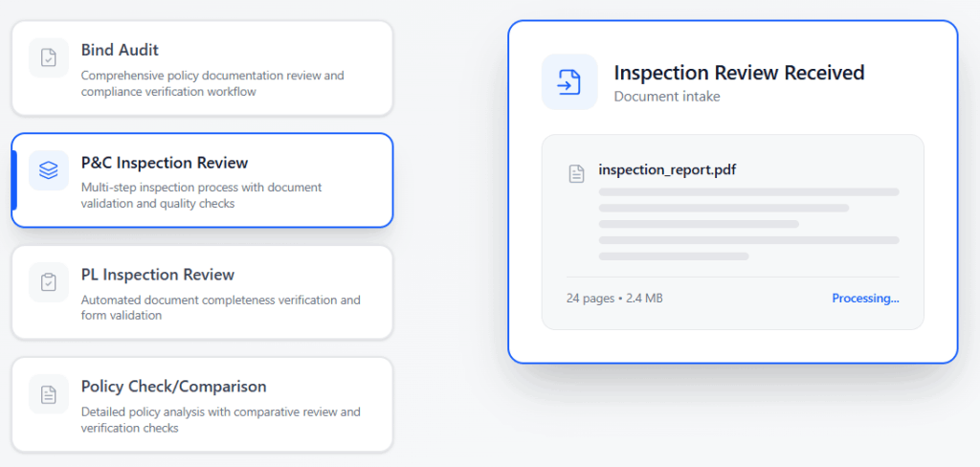Screen dimensions: 980x467
Task: Click the PL Inspection Review description text
Action: (220, 307)
